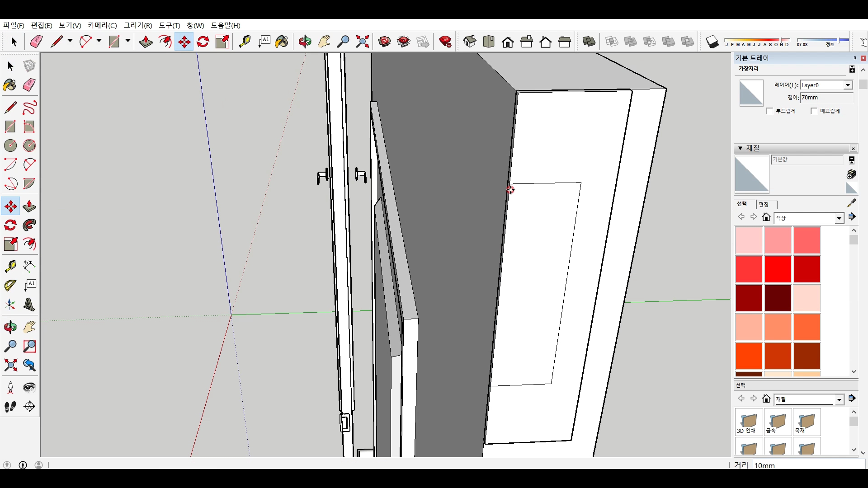Open the 3D 인쇄 material folder
This screenshot has width=868, height=488.
[749, 422]
